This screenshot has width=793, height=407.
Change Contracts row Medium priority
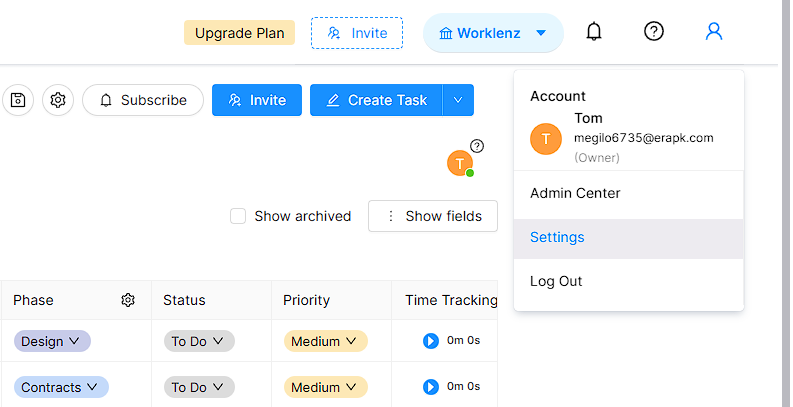[x=325, y=387]
